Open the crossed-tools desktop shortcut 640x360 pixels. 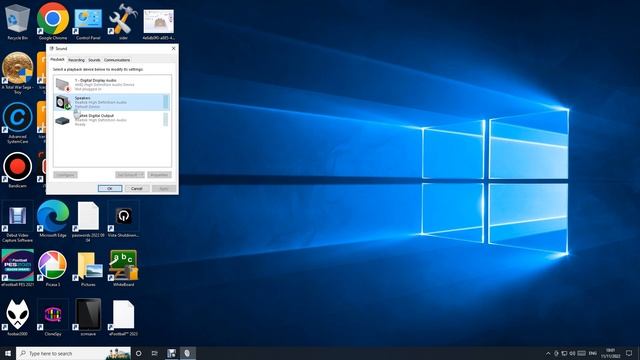(x=123, y=21)
